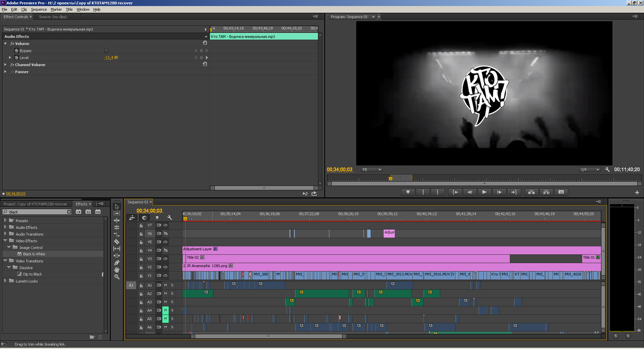Filter effects by YUV icon

98,212
